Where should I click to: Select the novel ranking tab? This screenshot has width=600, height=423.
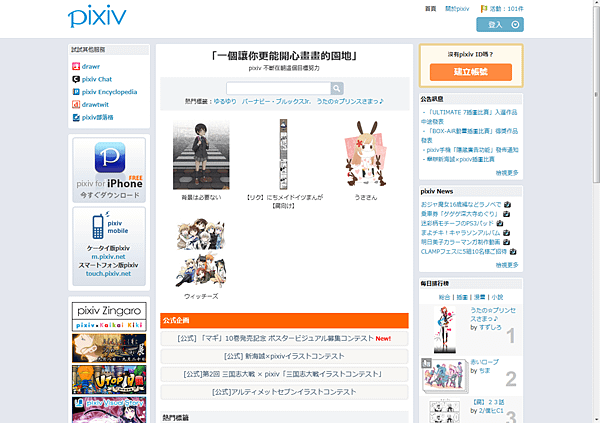point(497,297)
